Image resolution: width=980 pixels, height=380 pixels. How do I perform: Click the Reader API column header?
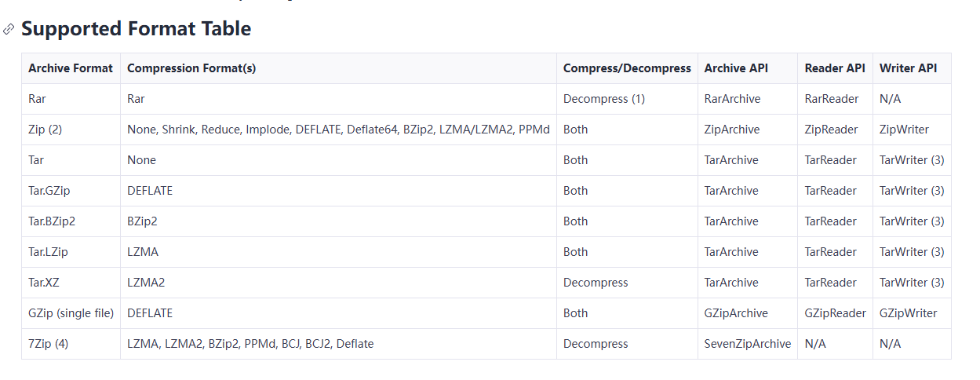coord(835,68)
